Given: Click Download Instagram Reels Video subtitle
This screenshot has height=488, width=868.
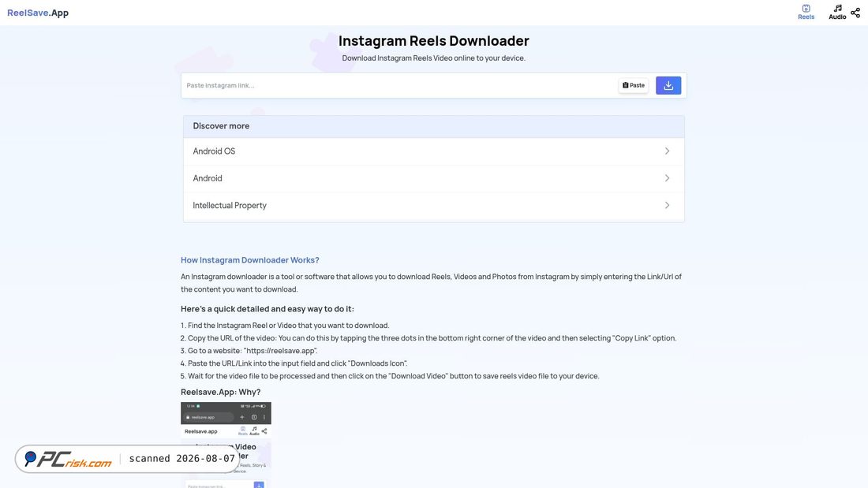Looking at the screenshot, I should tap(433, 58).
